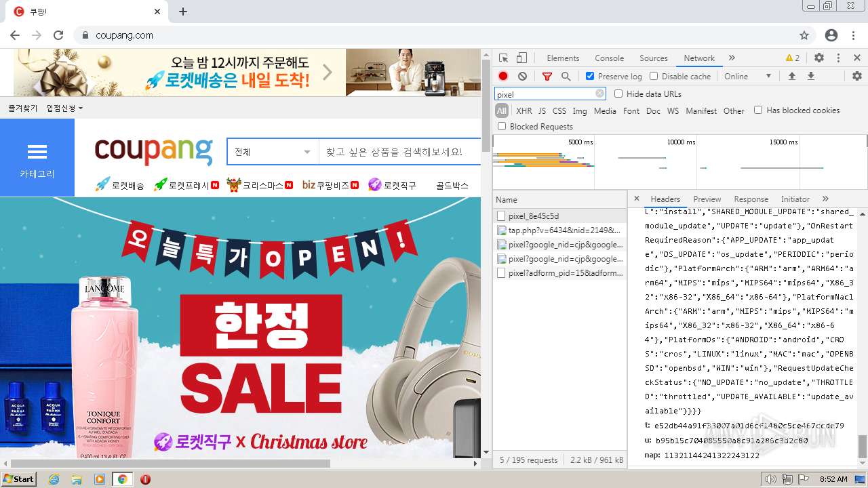
Task: Close the 쿠팡! browser tab
Action: click(x=157, y=12)
